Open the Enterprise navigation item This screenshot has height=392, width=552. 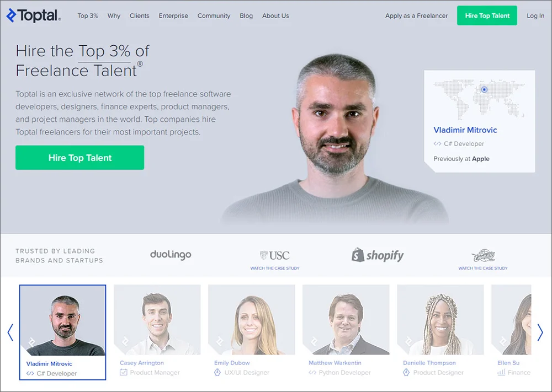point(173,16)
